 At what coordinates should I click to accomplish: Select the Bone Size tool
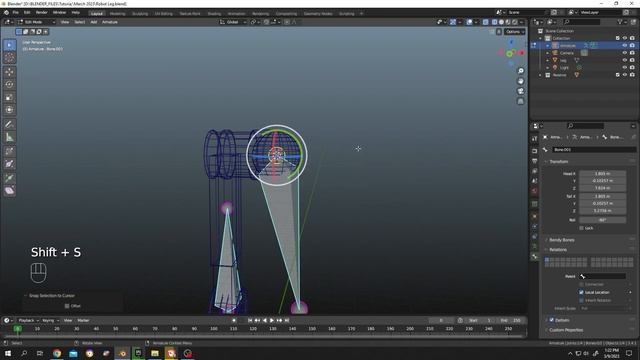(9, 164)
